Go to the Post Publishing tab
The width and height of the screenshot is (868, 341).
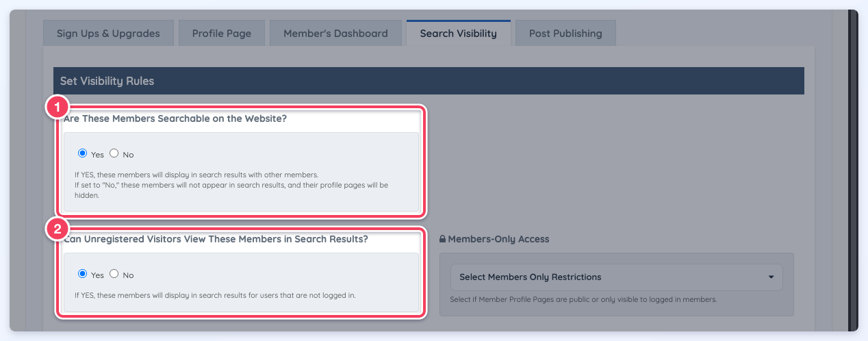tap(565, 33)
